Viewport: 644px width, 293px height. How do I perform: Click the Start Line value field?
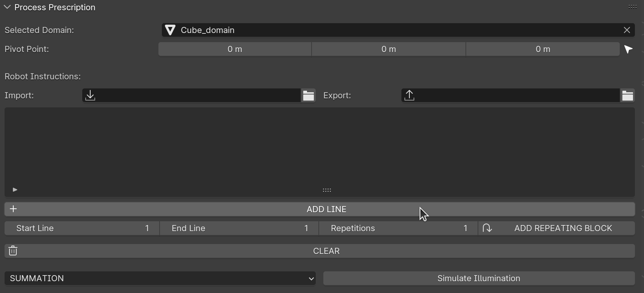point(82,228)
